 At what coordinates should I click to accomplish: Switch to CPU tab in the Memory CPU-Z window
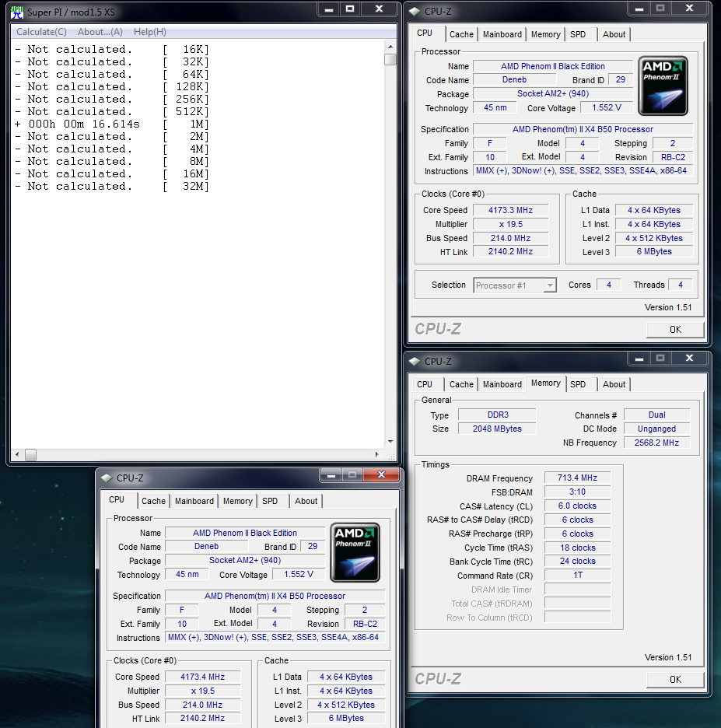(x=425, y=384)
